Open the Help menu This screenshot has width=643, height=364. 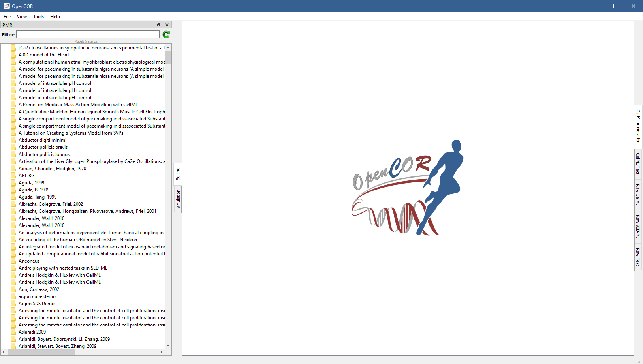[x=55, y=17]
